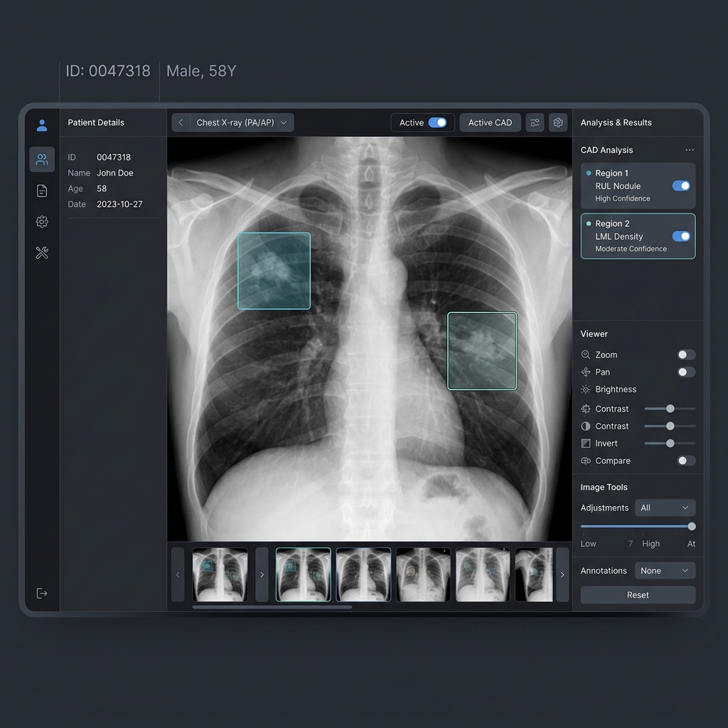Open the settings gear in the top toolbar
Screen dimensions: 728x728
[558, 122]
